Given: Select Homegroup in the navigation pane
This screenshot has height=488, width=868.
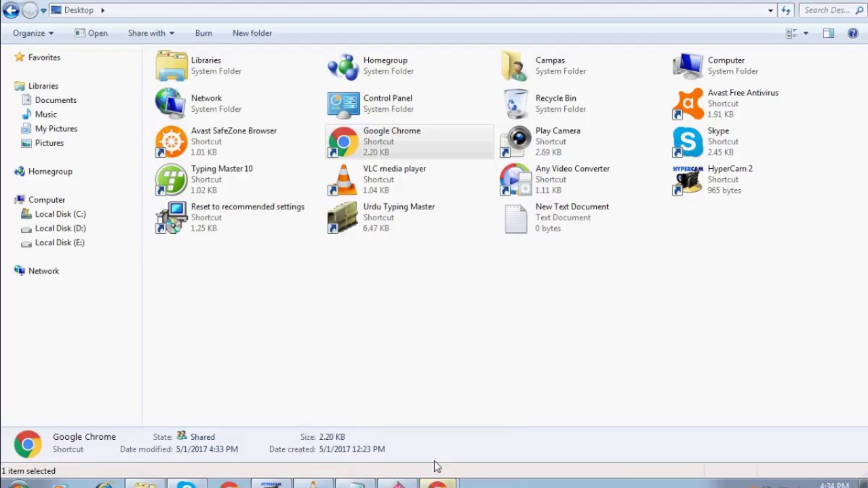Looking at the screenshot, I should (50, 171).
